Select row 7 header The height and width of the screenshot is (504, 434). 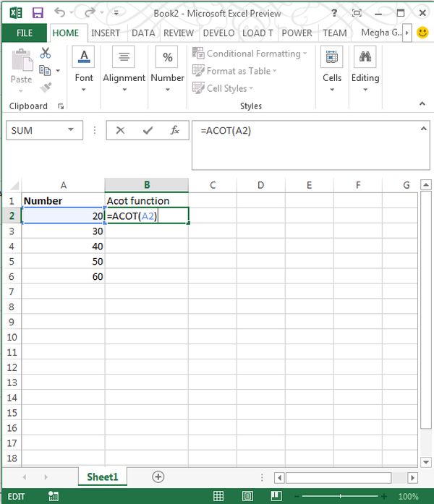(x=12, y=291)
